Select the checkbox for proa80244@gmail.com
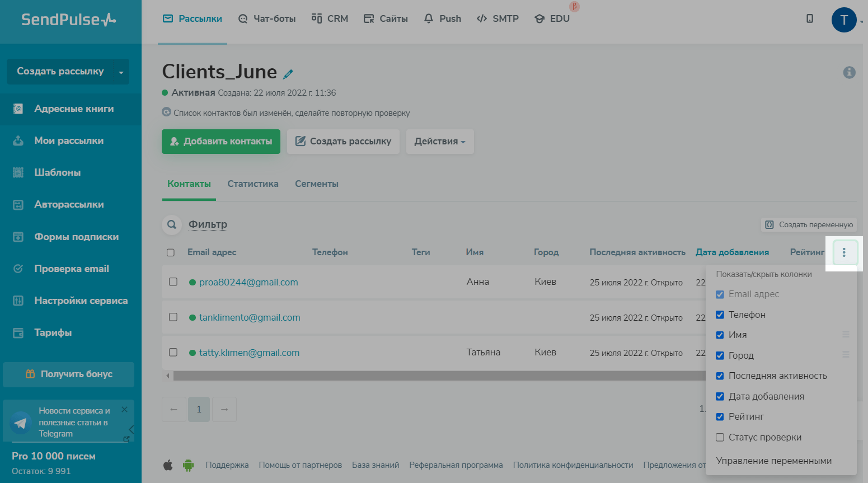 [173, 282]
